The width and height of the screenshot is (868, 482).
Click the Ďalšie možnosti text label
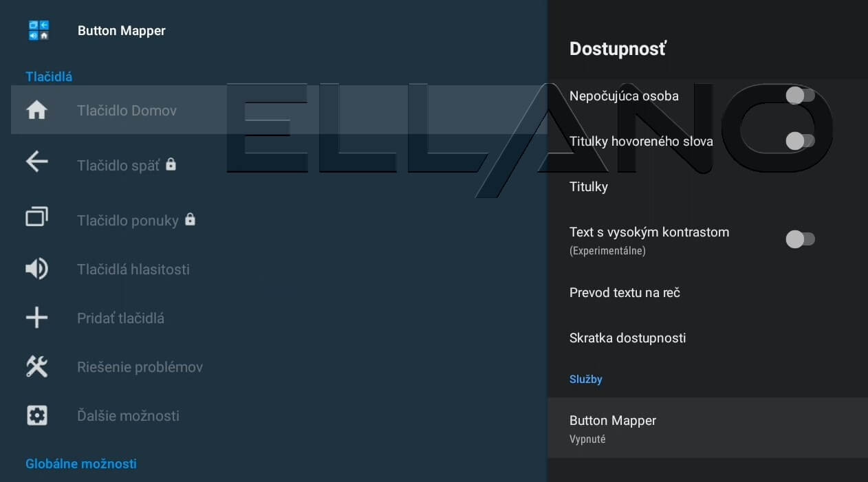(128, 415)
